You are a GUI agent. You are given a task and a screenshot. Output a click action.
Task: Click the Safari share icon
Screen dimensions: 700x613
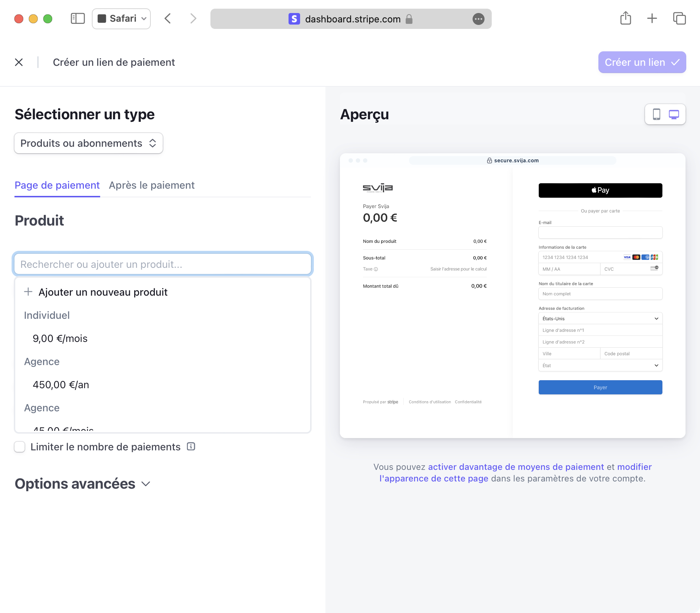[x=626, y=18]
